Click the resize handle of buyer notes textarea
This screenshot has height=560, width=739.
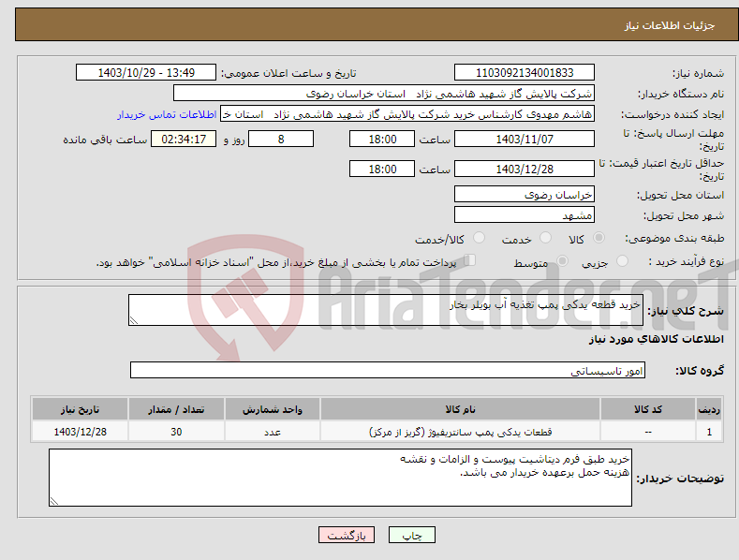click(x=54, y=502)
